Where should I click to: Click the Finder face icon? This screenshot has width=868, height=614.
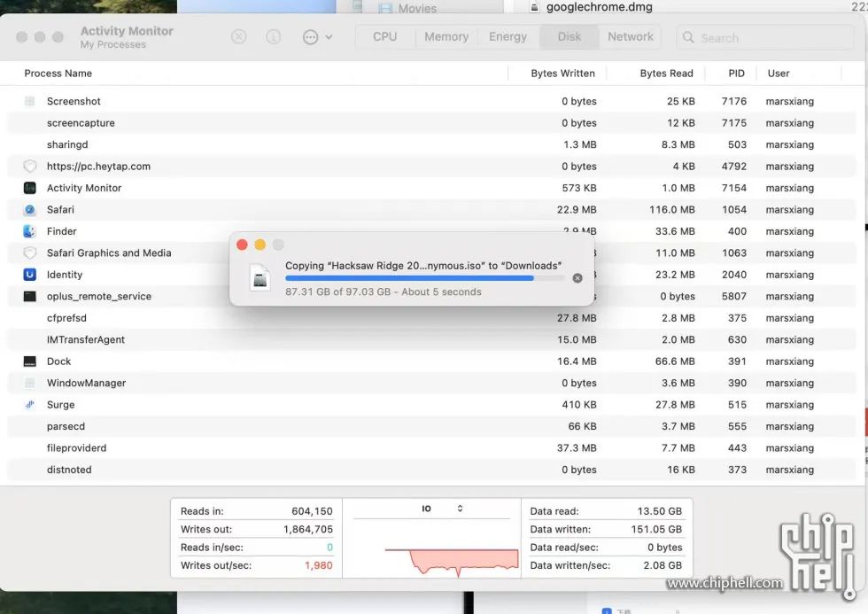tap(30, 231)
